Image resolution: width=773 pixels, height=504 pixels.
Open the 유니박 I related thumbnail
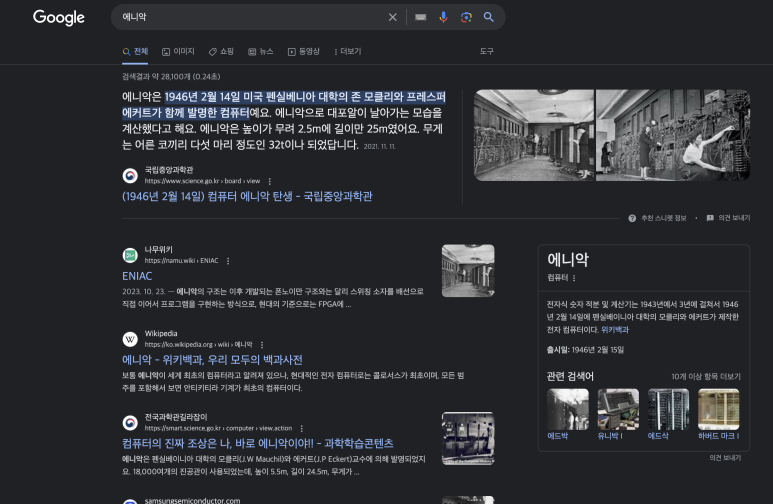618,409
